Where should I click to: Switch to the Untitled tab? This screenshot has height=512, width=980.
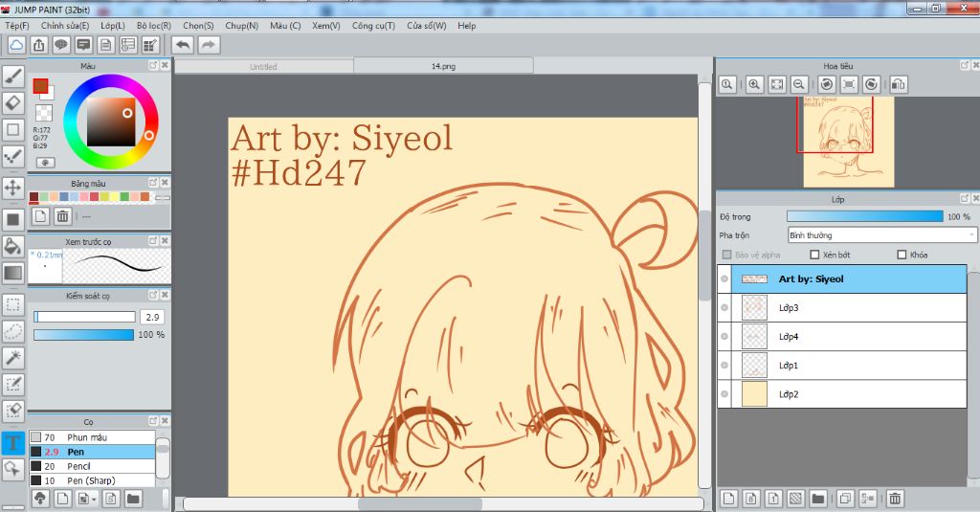(x=263, y=66)
